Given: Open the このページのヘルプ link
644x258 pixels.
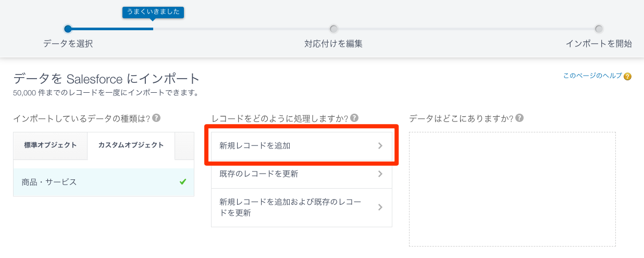Looking at the screenshot, I should click(x=592, y=76).
